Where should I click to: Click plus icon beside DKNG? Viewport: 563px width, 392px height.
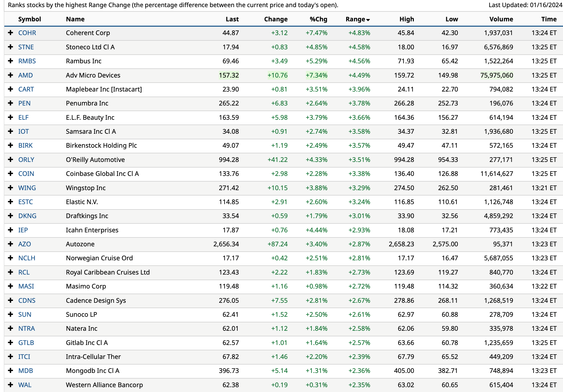coord(10,216)
